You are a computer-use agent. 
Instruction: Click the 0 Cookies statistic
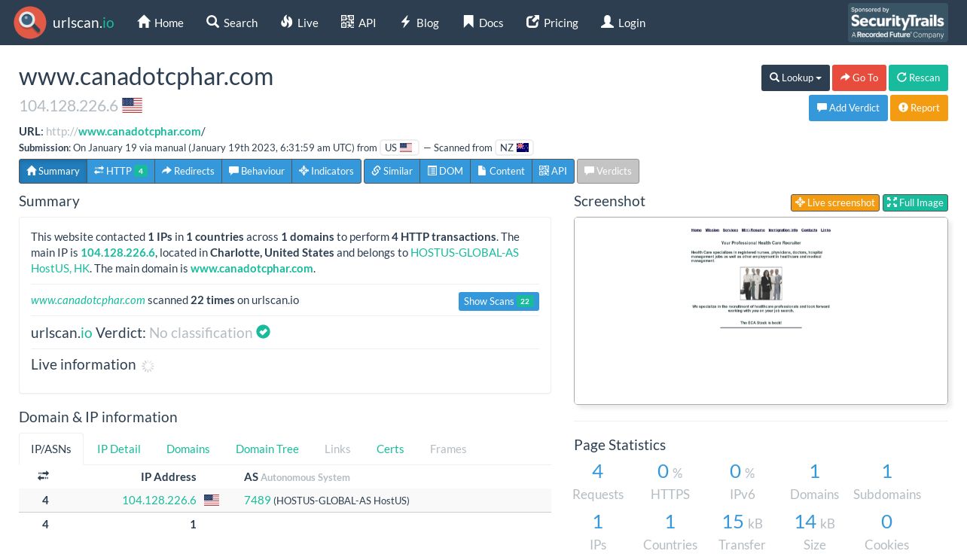point(887,532)
